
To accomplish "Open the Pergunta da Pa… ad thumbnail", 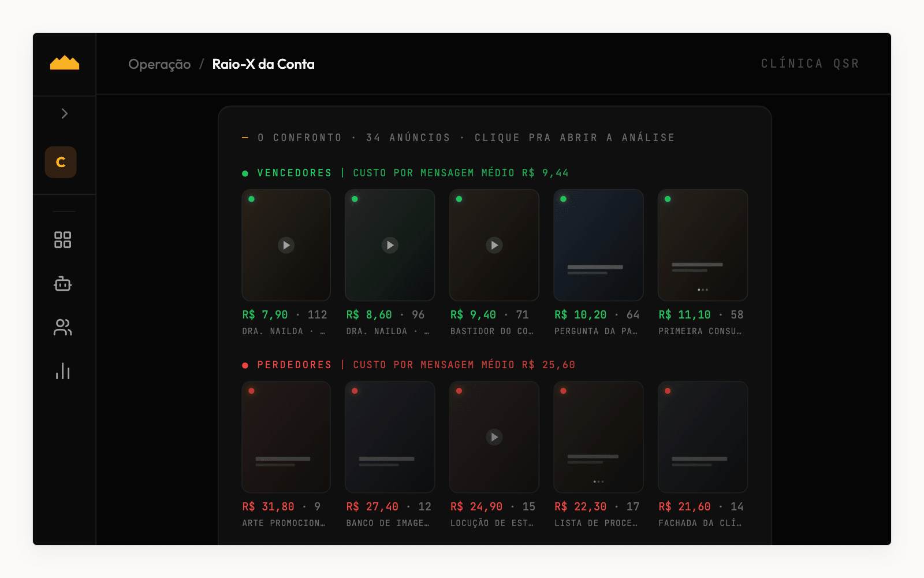I will click(598, 245).
